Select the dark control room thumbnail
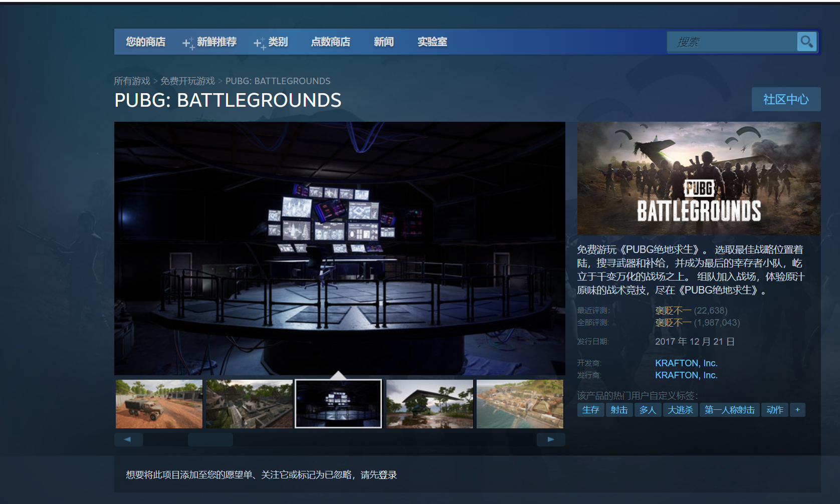 tap(338, 404)
